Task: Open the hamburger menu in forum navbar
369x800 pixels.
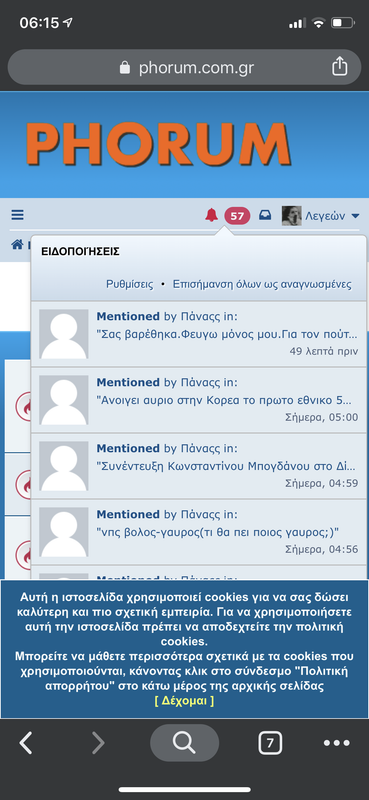Action: point(17,215)
